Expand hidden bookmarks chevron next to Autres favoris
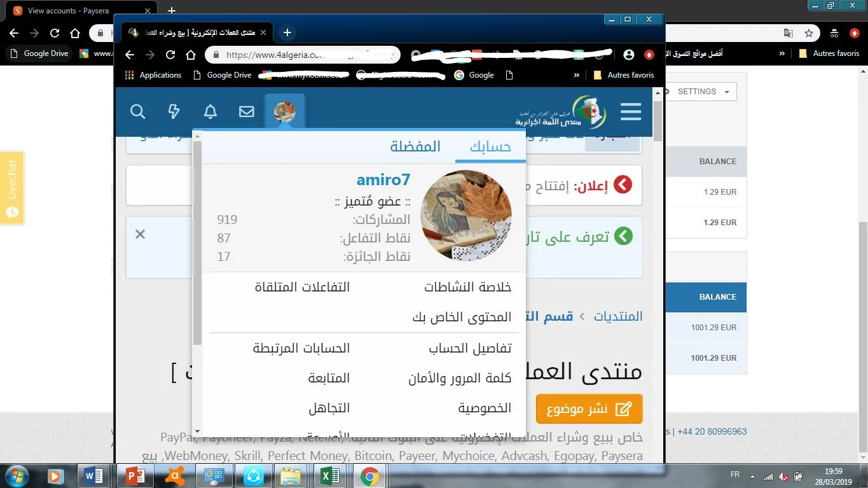This screenshot has height=488, width=868. [x=576, y=75]
